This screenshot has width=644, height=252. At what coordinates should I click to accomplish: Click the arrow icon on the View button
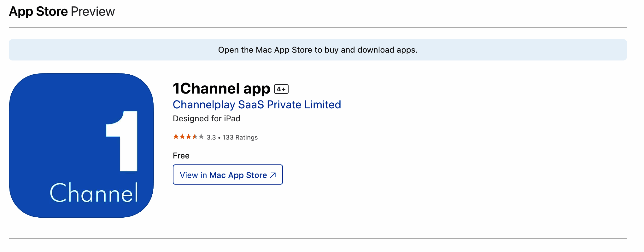tap(273, 175)
